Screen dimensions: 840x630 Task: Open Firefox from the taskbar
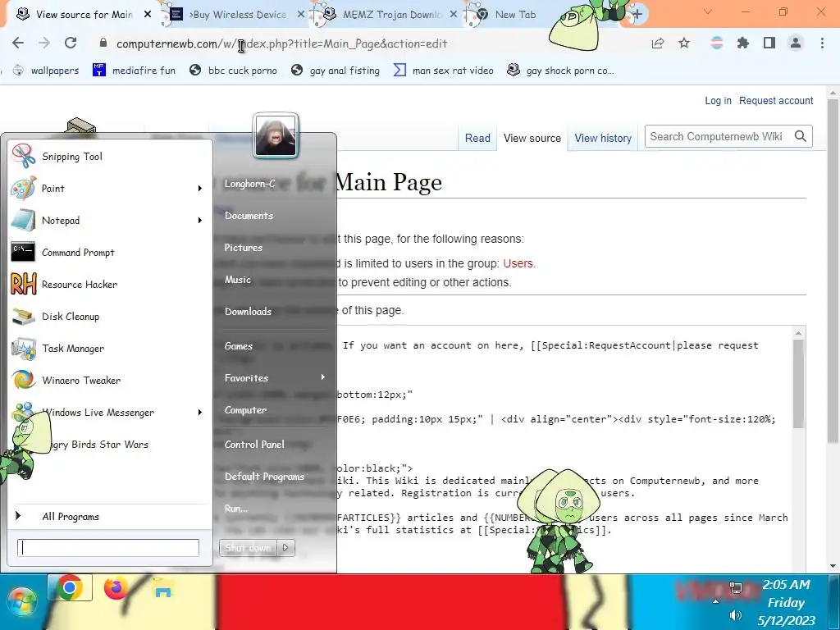point(116,588)
